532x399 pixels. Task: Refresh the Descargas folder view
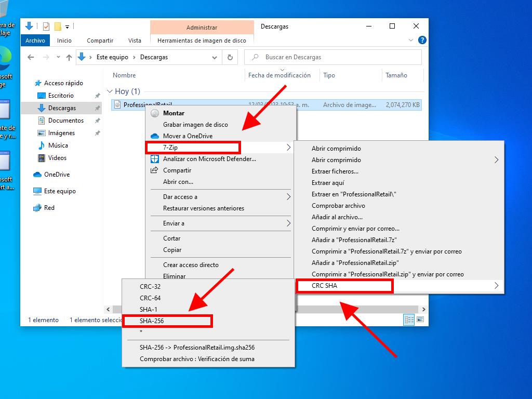coord(230,57)
